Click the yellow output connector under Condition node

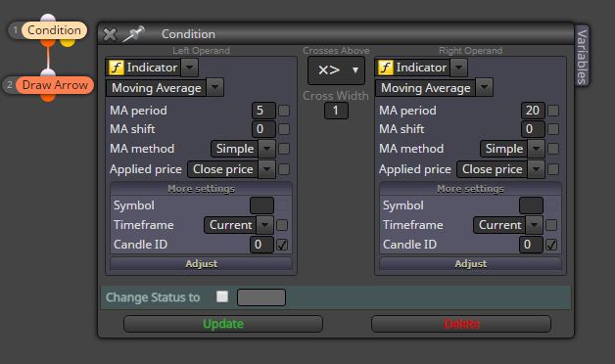click(68, 42)
